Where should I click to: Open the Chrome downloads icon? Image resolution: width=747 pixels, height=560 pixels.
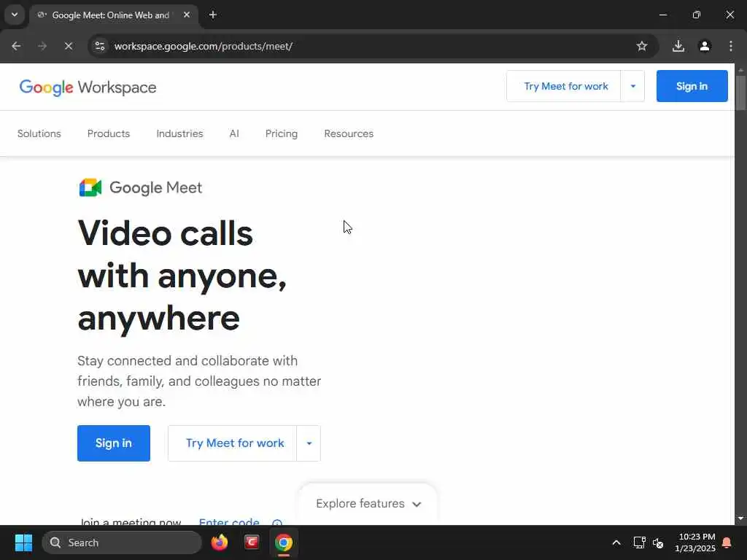[x=678, y=46]
